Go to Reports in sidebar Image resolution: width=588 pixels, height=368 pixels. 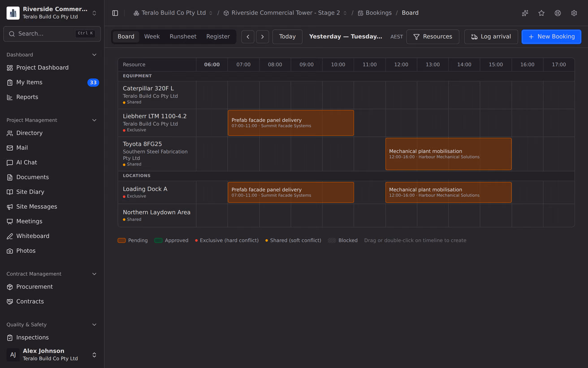[52, 97]
